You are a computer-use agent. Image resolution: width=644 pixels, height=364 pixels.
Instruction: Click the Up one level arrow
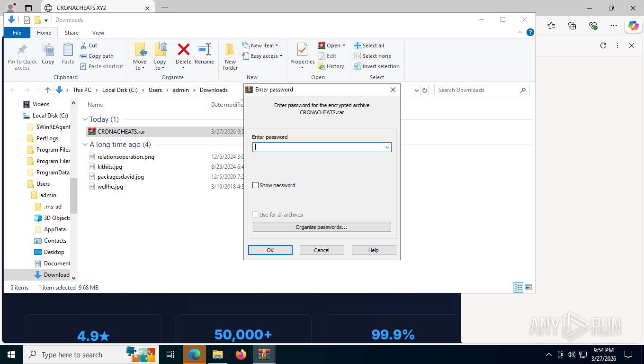click(x=47, y=90)
